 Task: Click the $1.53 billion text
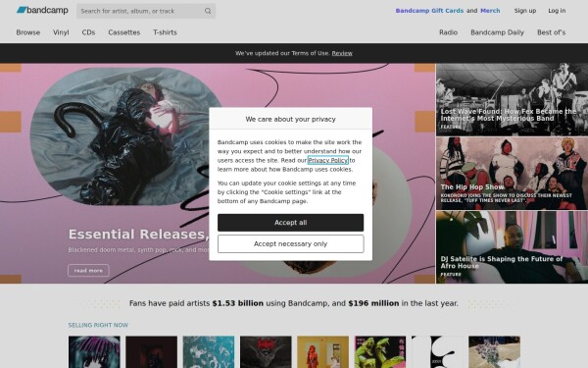point(238,303)
